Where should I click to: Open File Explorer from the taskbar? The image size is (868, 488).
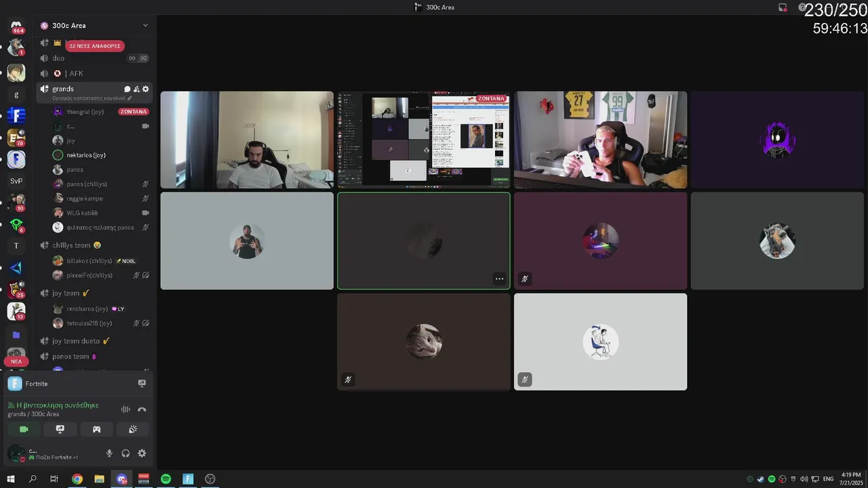click(x=99, y=479)
